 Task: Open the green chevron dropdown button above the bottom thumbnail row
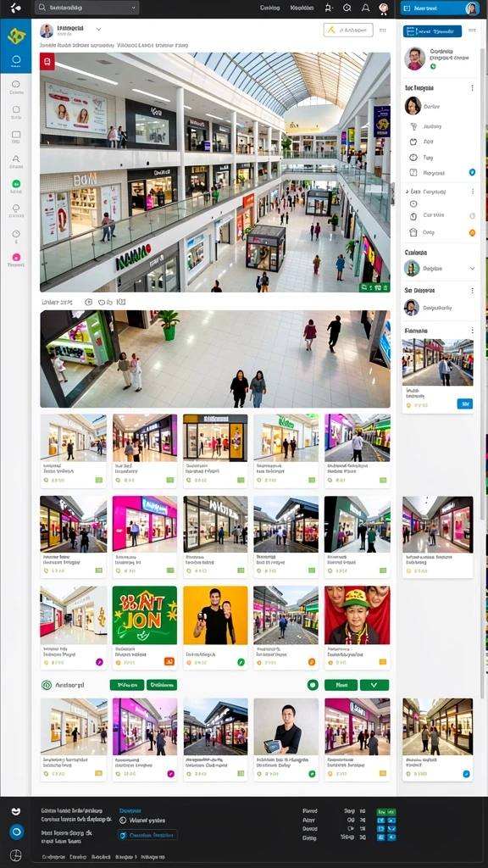click(x=374, y=685)
